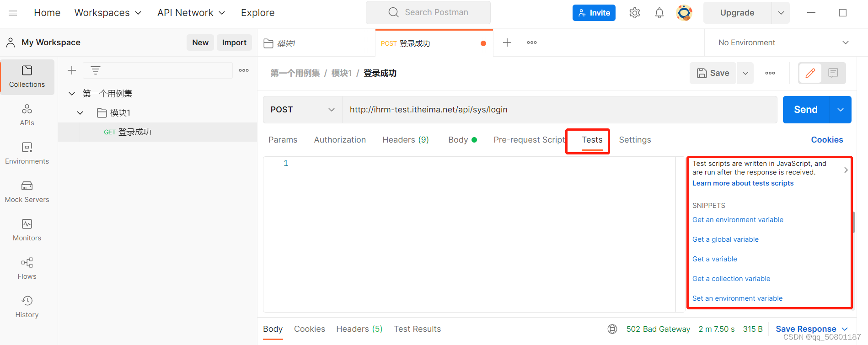Image resolution: width=868 pixels, height=345 pixels.
Task: Open the Cookies link
Action: point(827,140)
